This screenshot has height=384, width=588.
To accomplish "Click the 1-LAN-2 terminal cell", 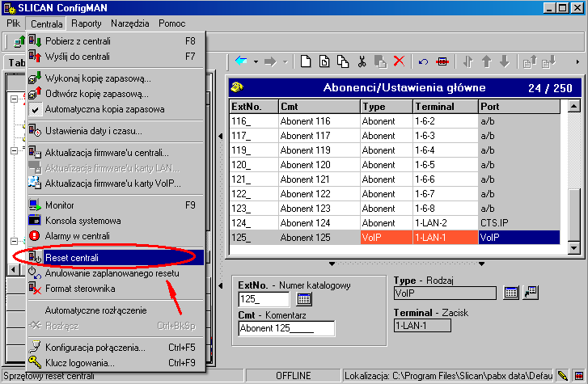I will [x=446, y=223].
